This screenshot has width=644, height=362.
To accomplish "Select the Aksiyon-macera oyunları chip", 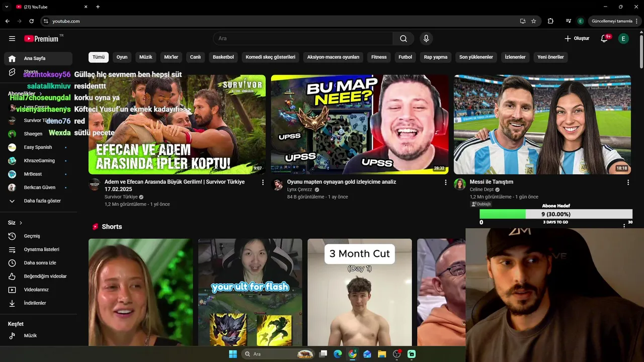I will [x=333, y=57].
